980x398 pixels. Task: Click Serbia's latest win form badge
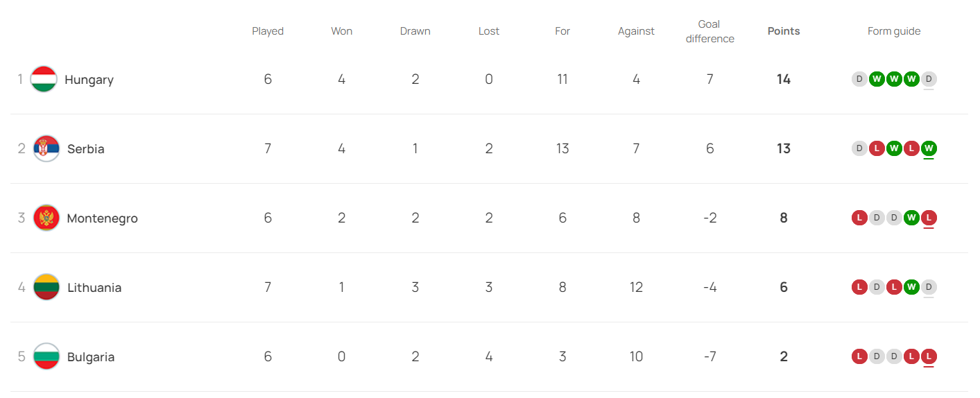(929, 148)
